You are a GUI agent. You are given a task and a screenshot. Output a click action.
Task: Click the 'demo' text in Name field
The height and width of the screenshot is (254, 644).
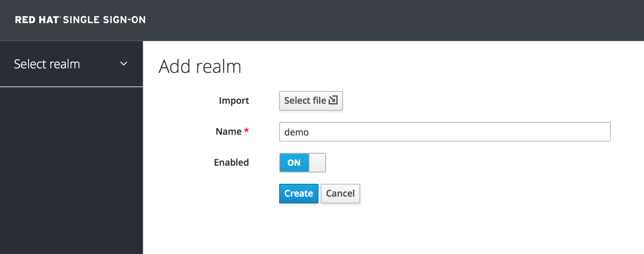297,132
